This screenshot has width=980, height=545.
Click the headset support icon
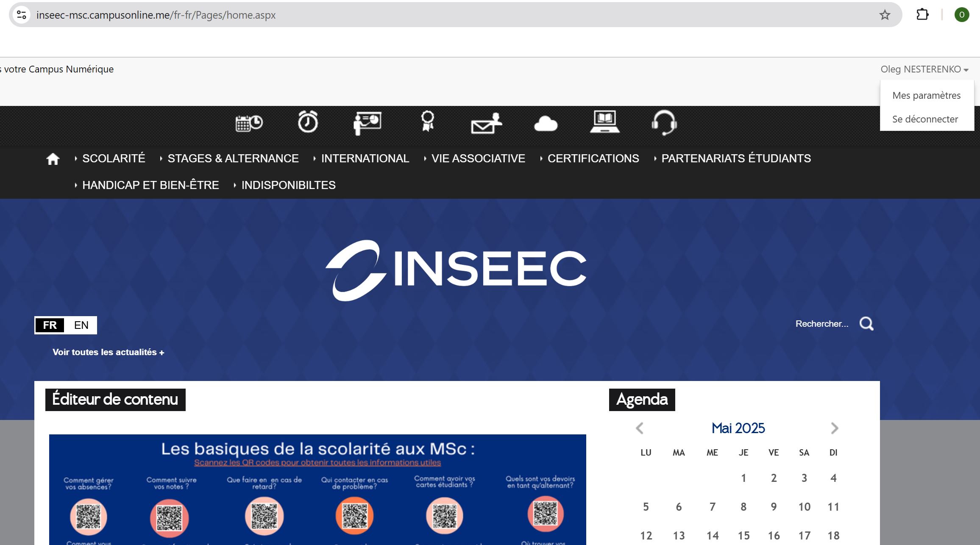tap(664, 122)
